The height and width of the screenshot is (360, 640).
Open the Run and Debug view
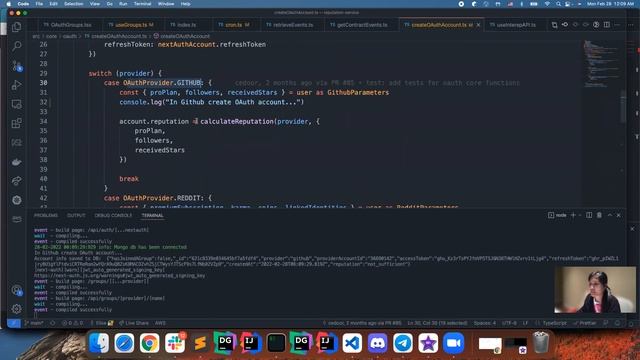(x=17, y=85)
